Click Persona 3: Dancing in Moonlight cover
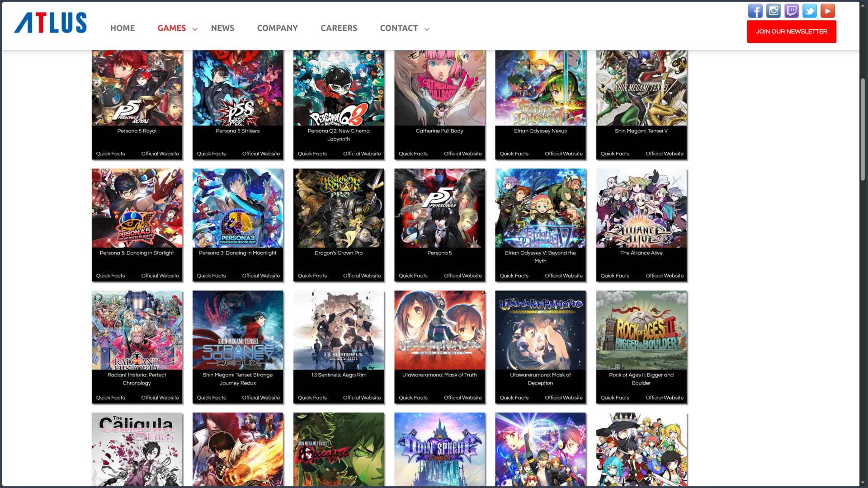 238,208
